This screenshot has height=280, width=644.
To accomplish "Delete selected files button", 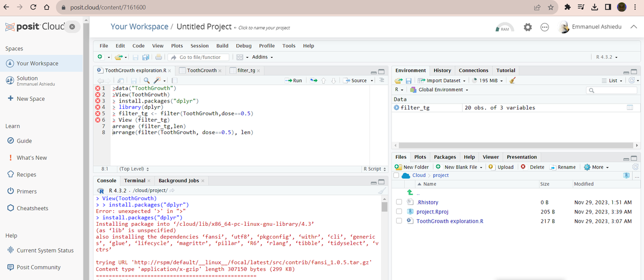I will [533, 167].
